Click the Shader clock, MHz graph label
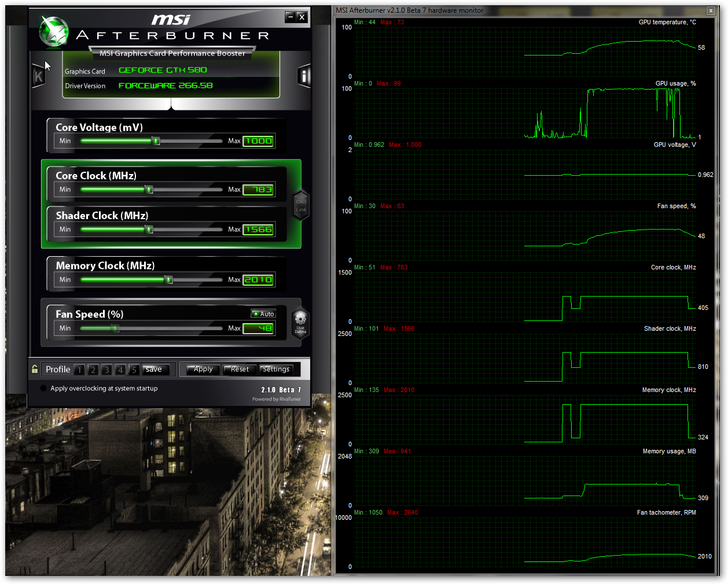The image size is (728, 584). tap(670, 328)
